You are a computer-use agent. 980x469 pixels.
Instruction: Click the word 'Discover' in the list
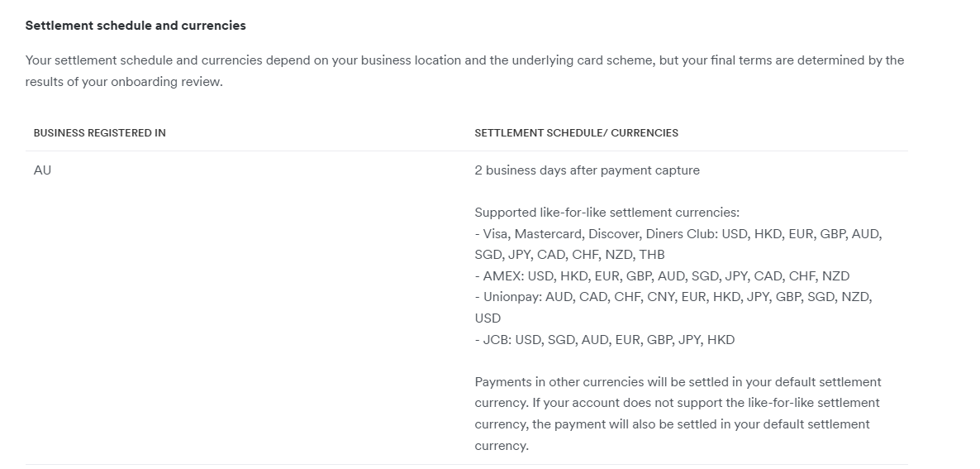point(616,234)
